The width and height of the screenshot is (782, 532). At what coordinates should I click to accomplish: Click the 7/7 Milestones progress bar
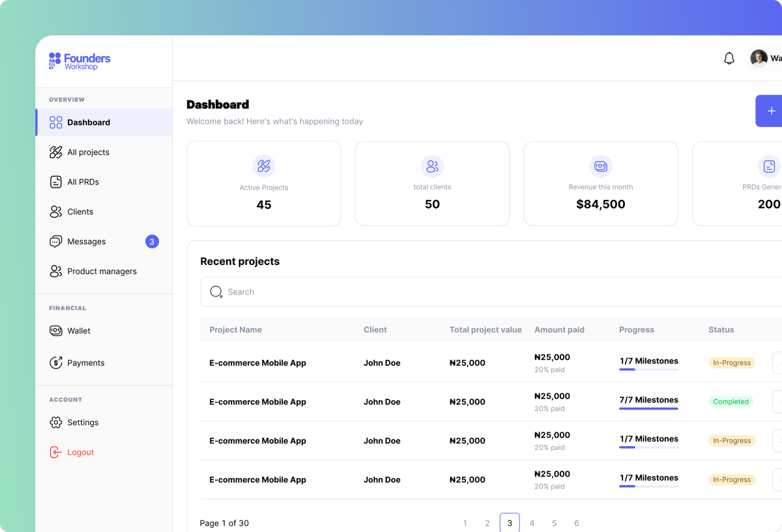pyautogui.click(x=648, y=408)
